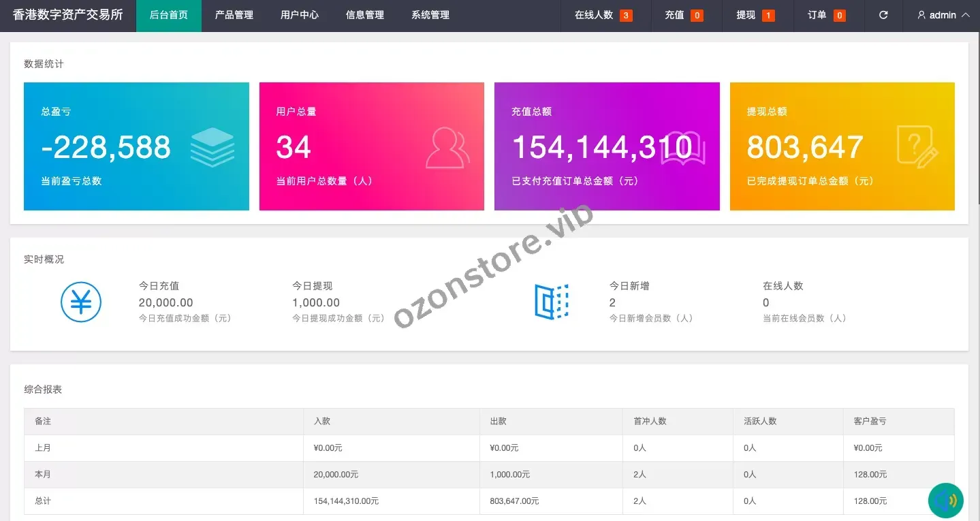Click the green sound notification floating icon
Image resolution: width=980 pixels, height=521 pixels.
point(946,501)
